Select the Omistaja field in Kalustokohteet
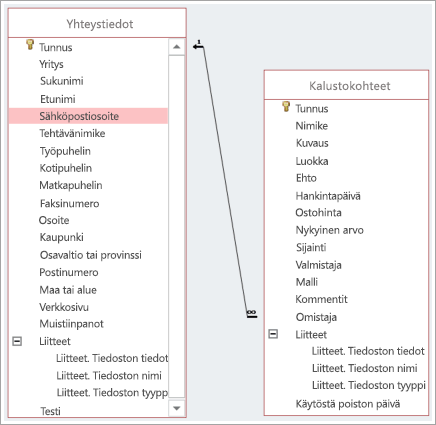Screen dimensions: 436x425 (x=316, y=317)
